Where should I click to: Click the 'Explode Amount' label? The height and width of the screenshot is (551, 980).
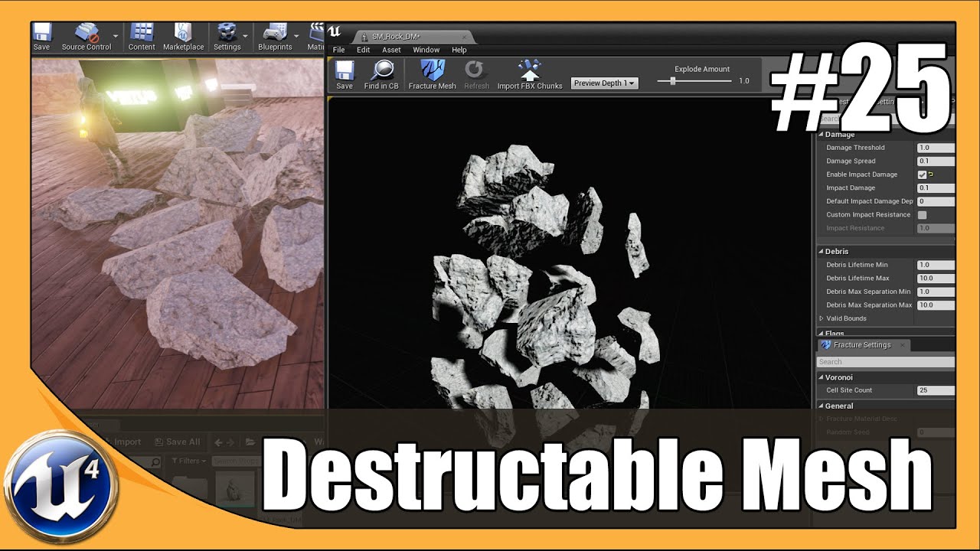tap(702, 69)
